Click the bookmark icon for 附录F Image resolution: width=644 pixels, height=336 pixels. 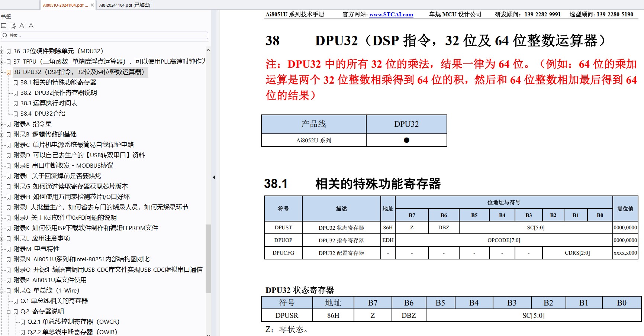tap(9, 177)
